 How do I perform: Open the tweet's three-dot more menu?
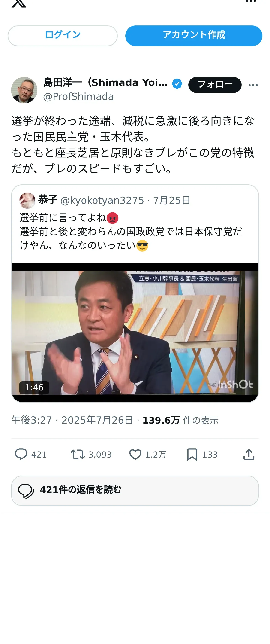[253, 85]
